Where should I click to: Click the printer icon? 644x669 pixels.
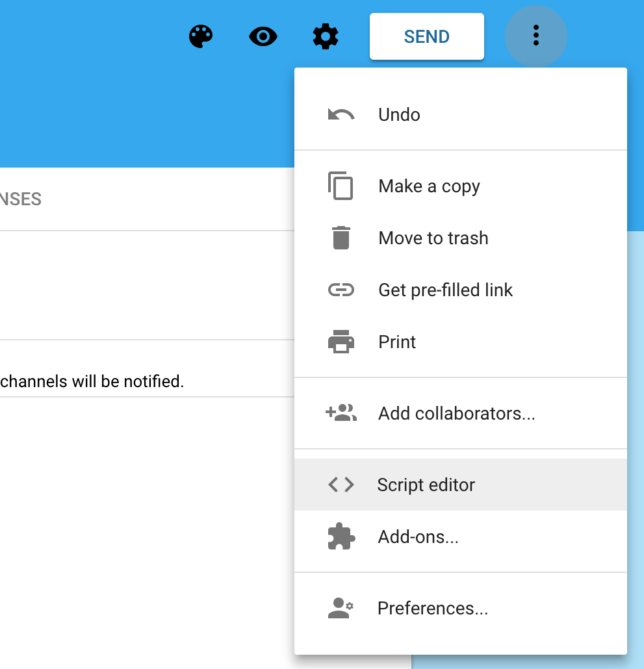[x=341, y=342]
